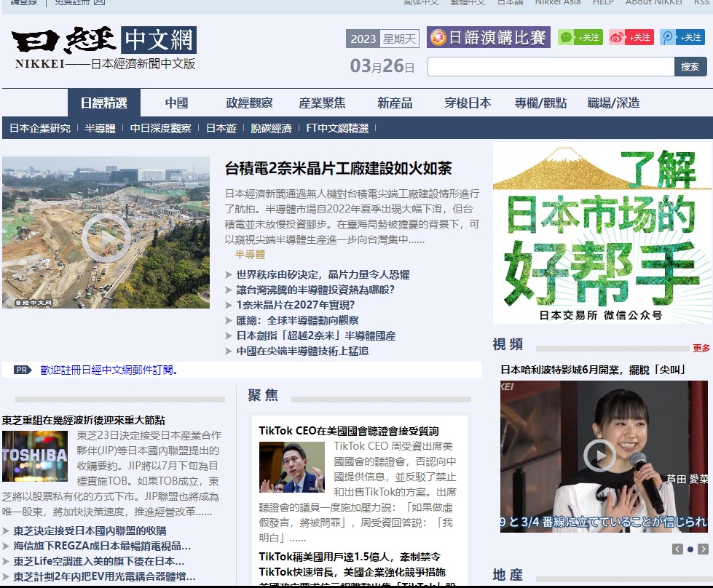Click the mail envelope icon at top
Viewport: 713px width, 588px height.
99,2
